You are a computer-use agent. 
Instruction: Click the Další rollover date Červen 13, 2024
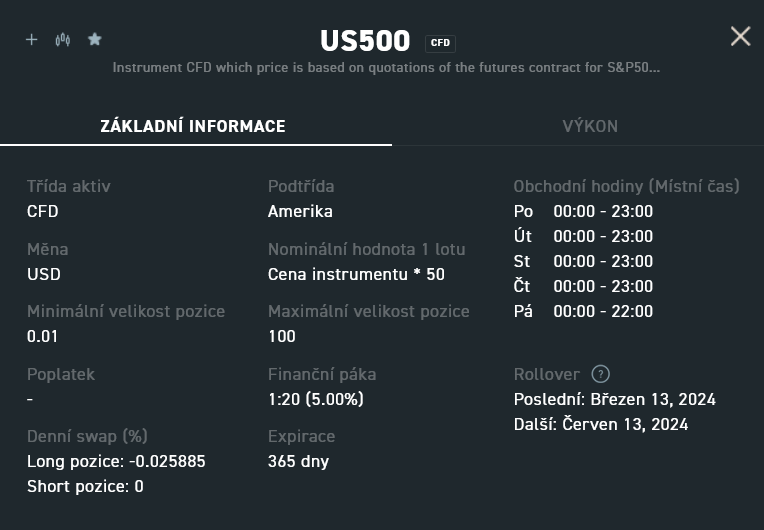pos(601,424)
